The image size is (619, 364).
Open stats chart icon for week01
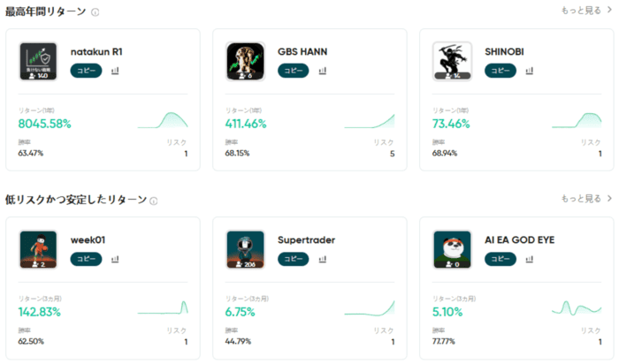pyautogui.click(x=115, y=259)
